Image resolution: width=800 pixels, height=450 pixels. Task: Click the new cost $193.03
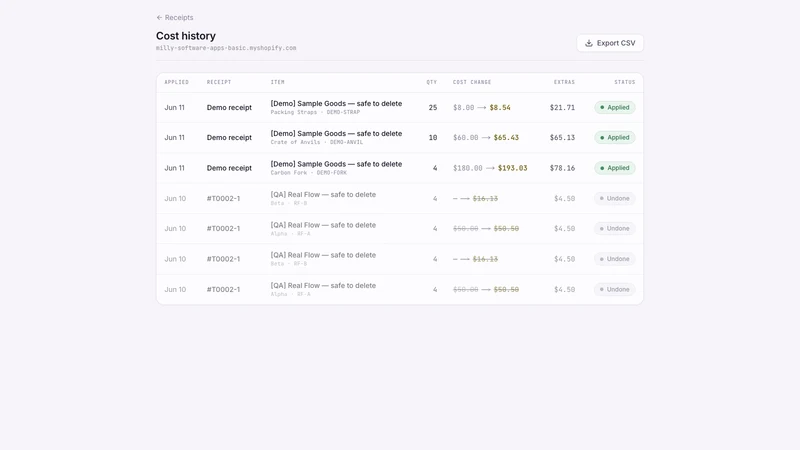point(512,168)
